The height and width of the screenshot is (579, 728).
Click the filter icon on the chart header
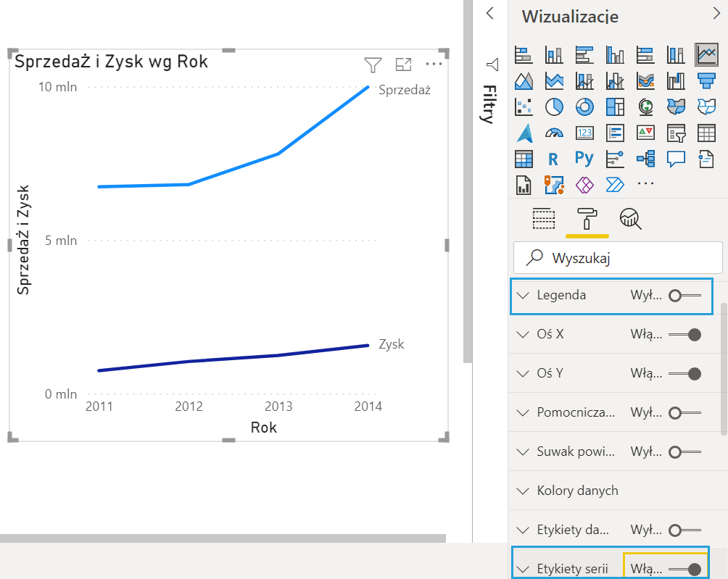click(x=373, y=65)
